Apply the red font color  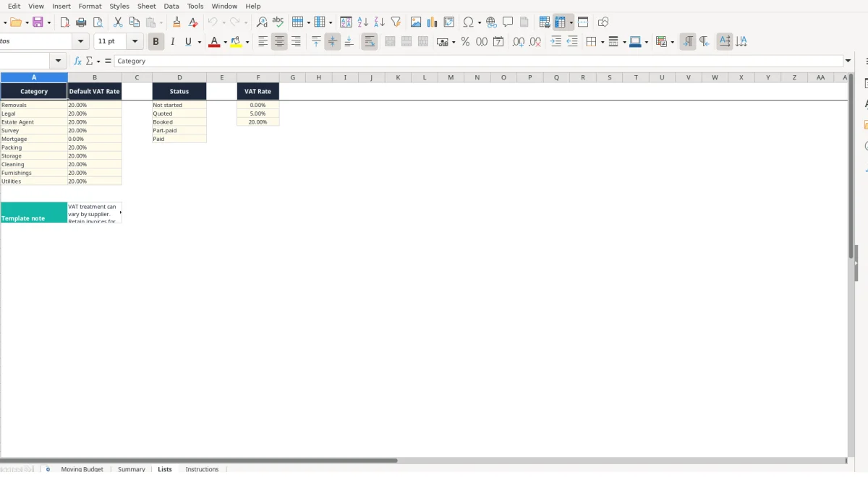coord(213,42)
